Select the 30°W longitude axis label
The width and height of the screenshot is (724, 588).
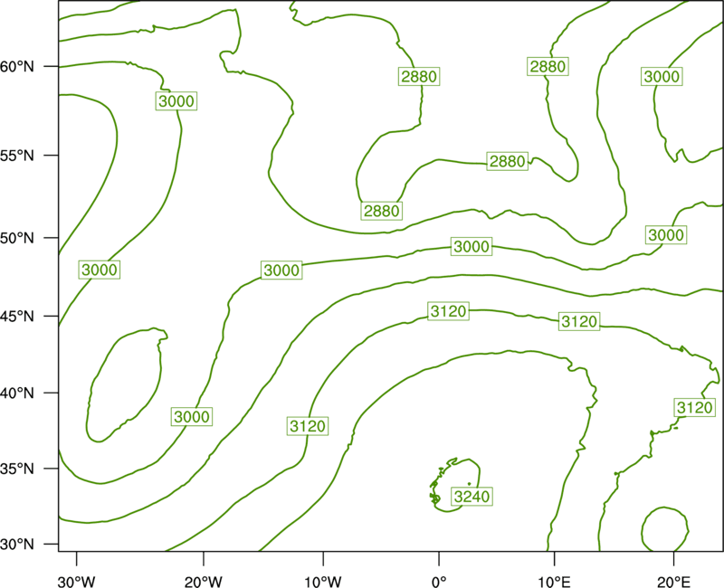coord(76,582)
